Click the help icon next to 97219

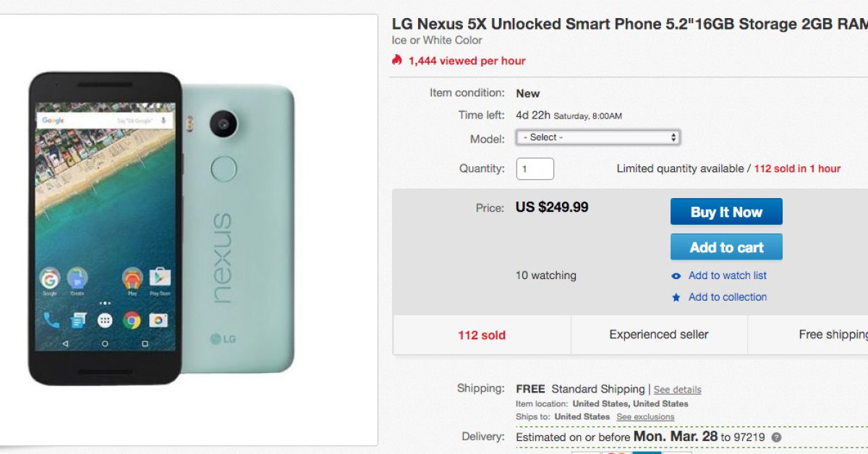776,437
